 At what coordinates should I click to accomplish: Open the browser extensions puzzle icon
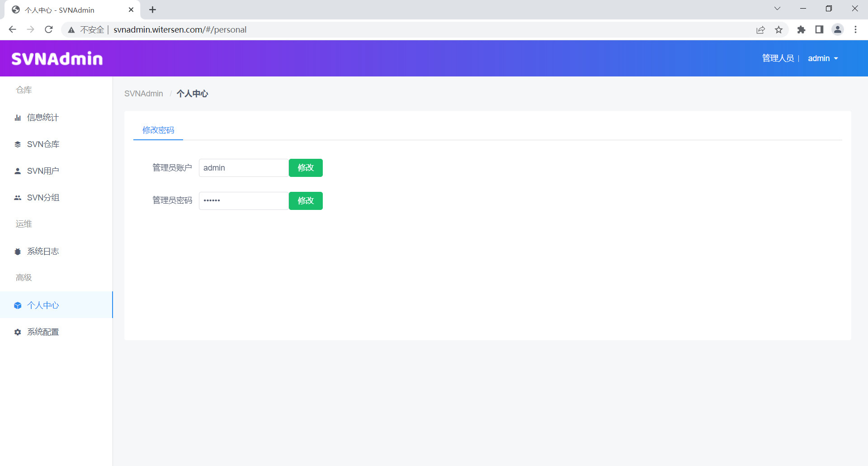pyautogui.click(x=801, y=30)
